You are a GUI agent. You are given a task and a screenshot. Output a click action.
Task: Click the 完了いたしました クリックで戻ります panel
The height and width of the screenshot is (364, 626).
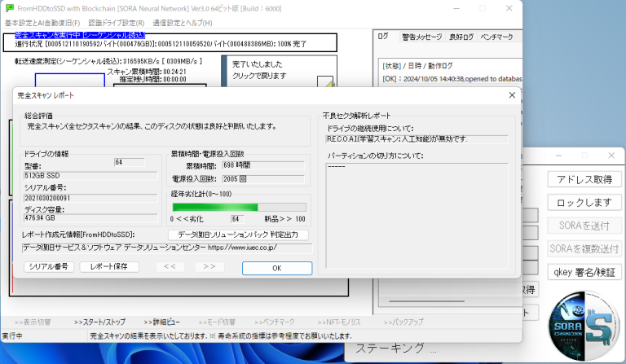pos(279,71)
